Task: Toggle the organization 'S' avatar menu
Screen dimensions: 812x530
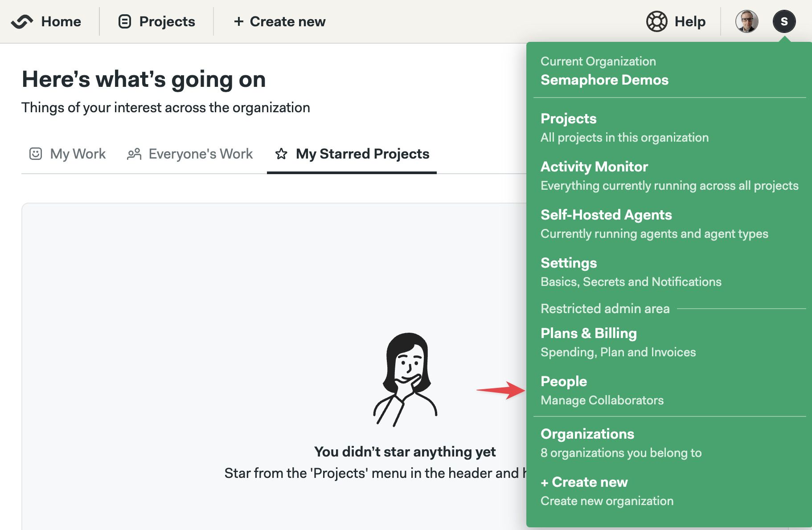Action: coord(784,21)
